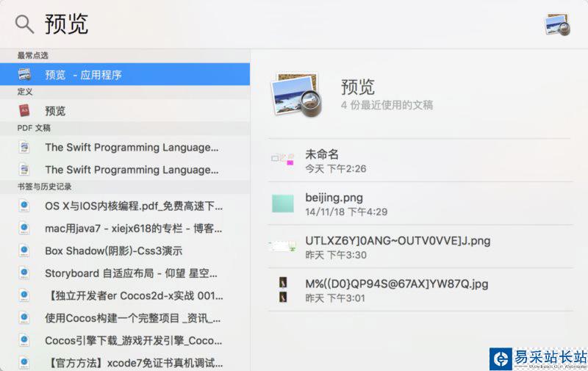Click the bookmark icon beside 官方方法 xcode7免证书真机调试
This screenshot has width=588, height=371.
coord(24,362)
